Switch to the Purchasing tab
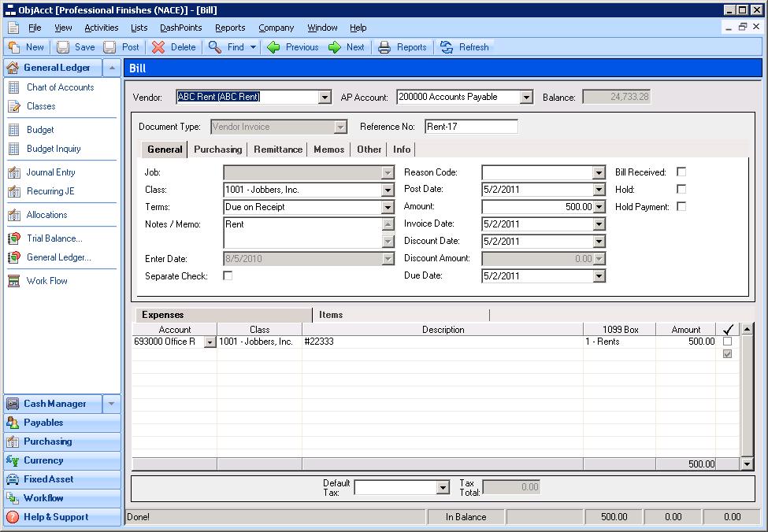This screenshot has height=532, width=768. pos(218,150)
